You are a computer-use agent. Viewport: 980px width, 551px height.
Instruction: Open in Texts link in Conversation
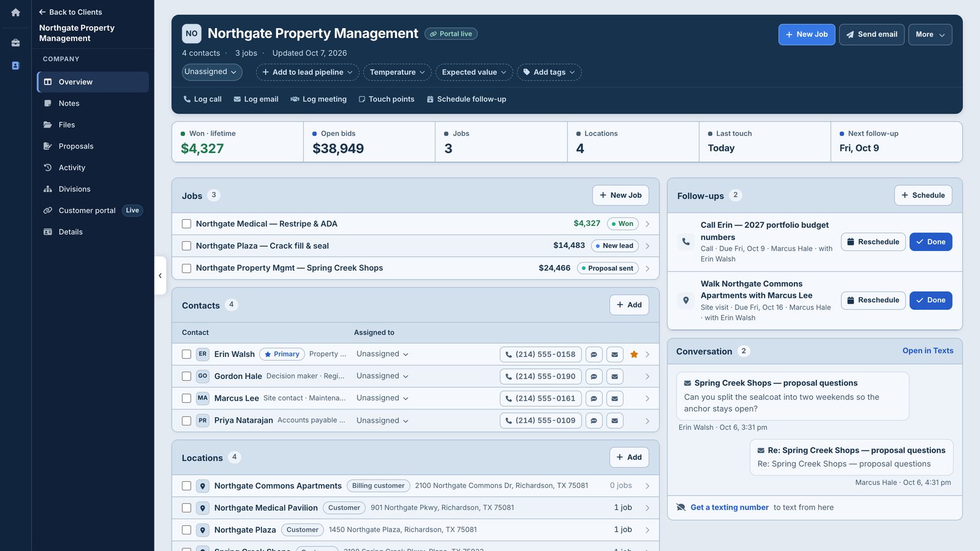[x=928, y=351]
